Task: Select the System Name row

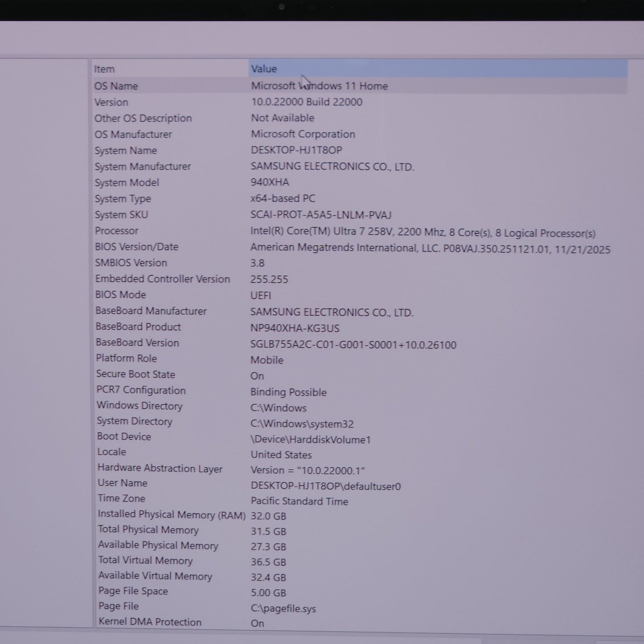Action: 126,151
